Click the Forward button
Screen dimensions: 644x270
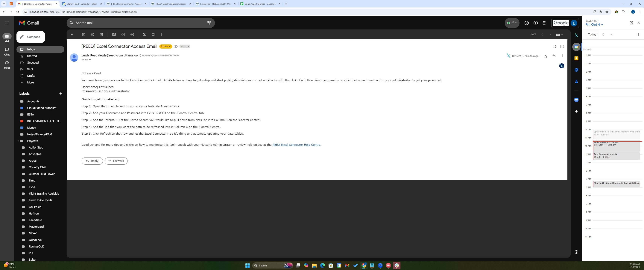116,161
